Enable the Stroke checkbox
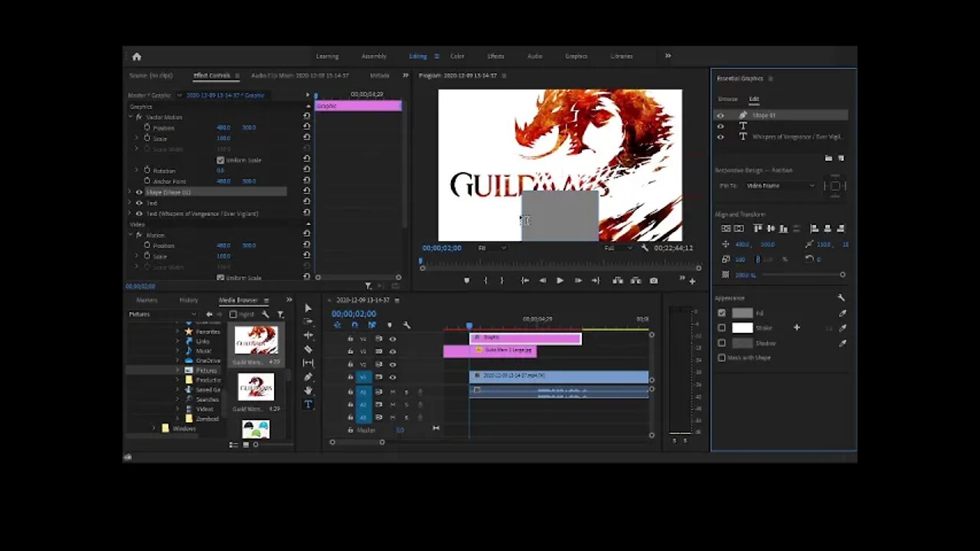 click(x=721, y=328)
